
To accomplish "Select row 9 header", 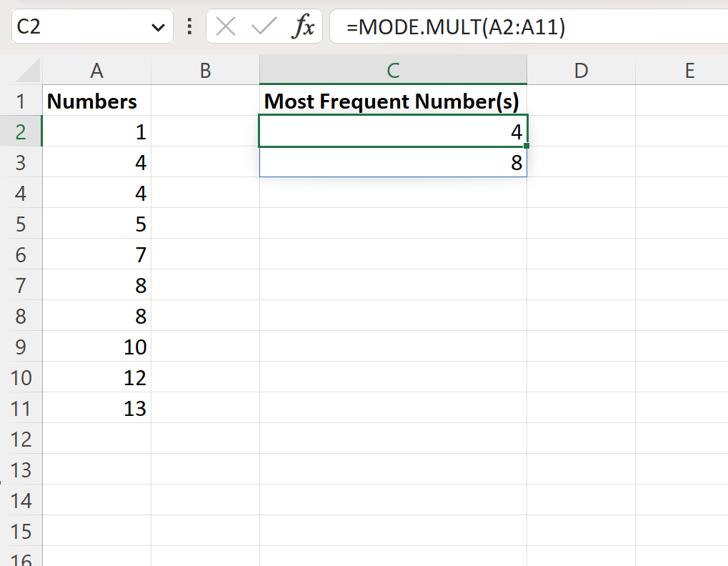I will coord(21,347).
